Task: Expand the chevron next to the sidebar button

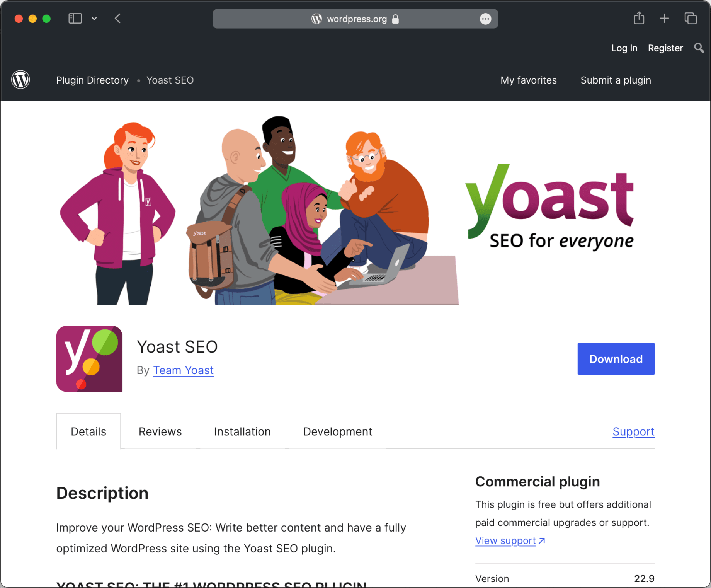Action: [x=94, y=18]
